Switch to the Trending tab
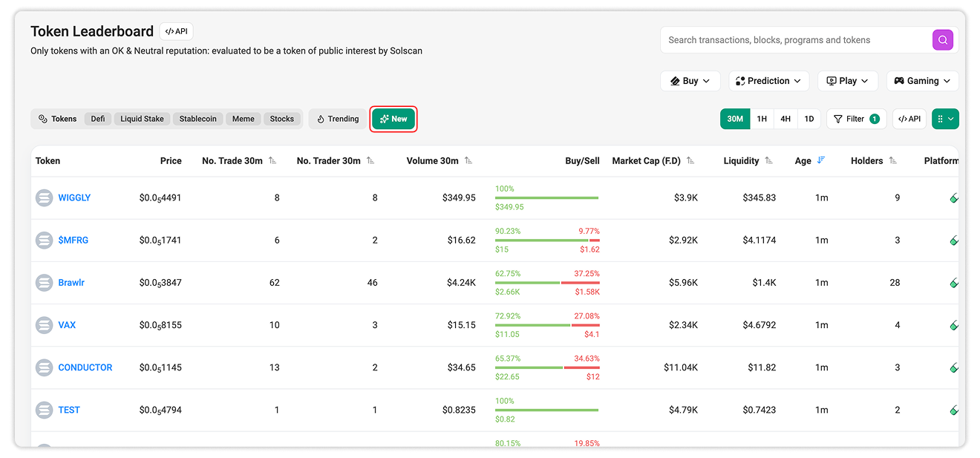 click(x=338, y=119)
